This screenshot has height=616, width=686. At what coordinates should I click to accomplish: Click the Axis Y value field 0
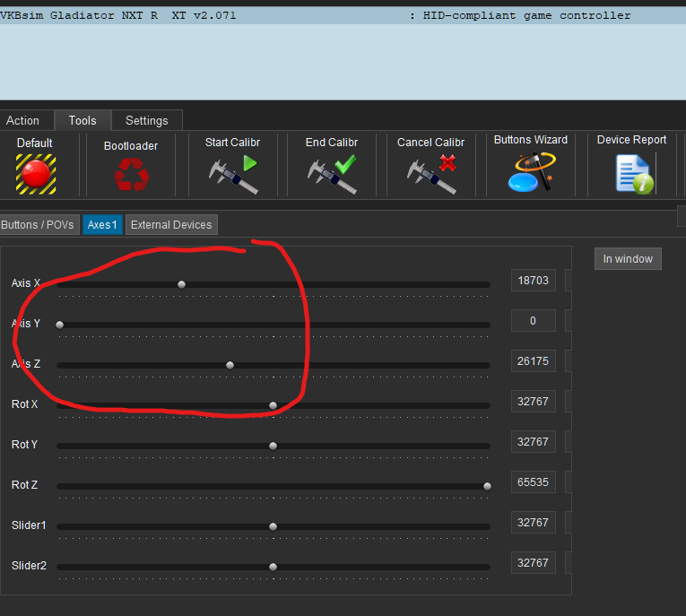click(x=534, y=321)
